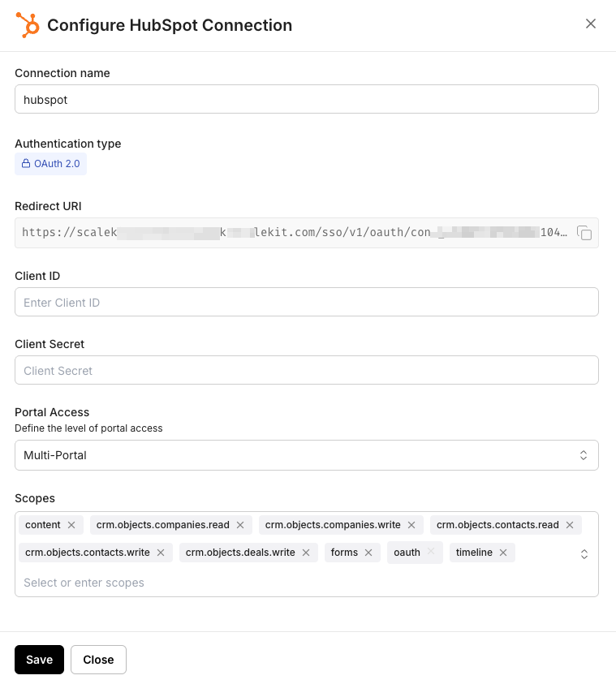
Task: Remove the crm.objects.deals.write scope
Action: (x=306, y=553)
